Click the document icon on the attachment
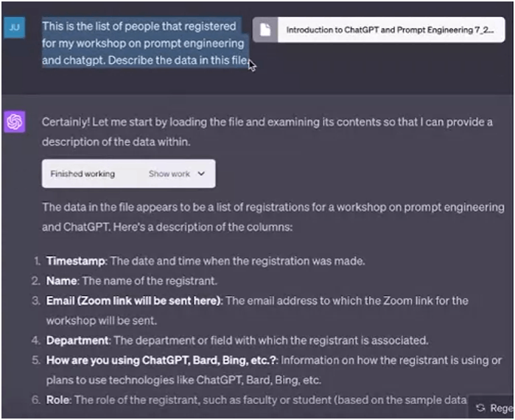515x420 pixels. (265, 30)
